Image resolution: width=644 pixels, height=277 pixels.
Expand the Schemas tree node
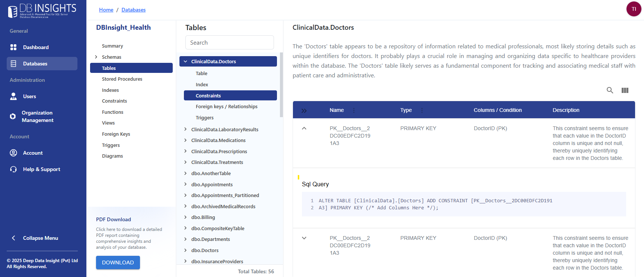[96, 57]
